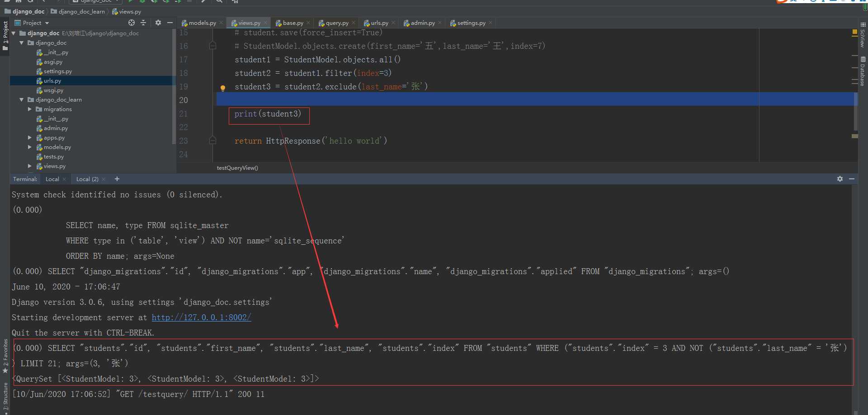Screen dimensions: 868x415
Task: Toggle the 1: Project tool window
Action: 5,36
